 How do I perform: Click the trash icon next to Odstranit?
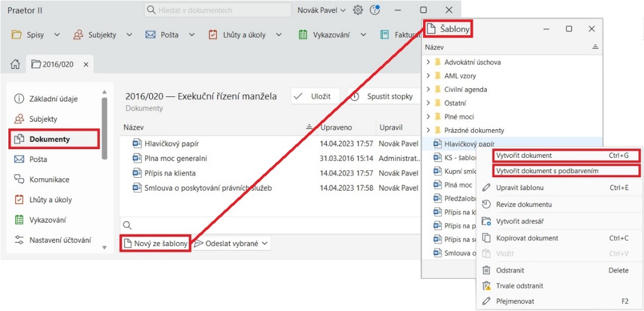pos(486,271)
